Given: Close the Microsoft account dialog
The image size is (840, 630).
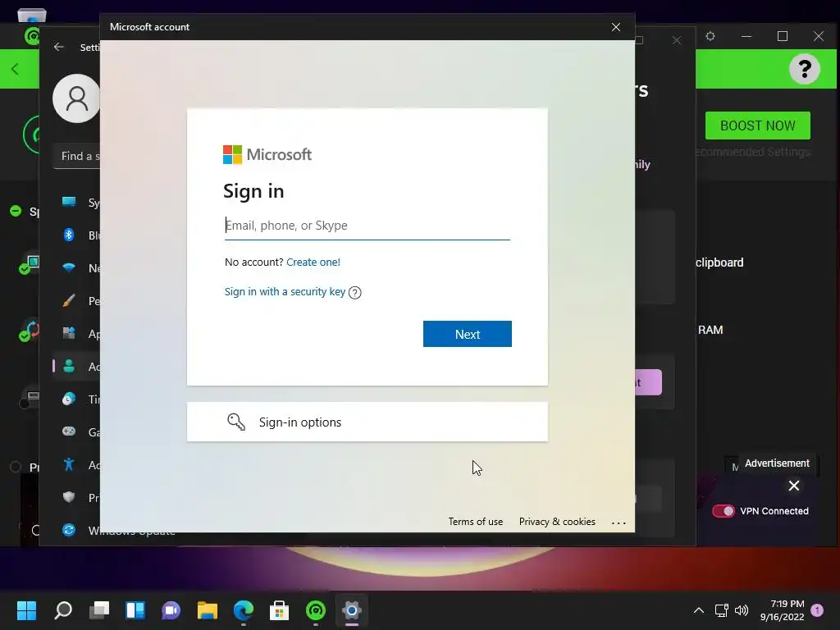Looking at the screenshot, I should pyautogui.click(x=616, y=27).
